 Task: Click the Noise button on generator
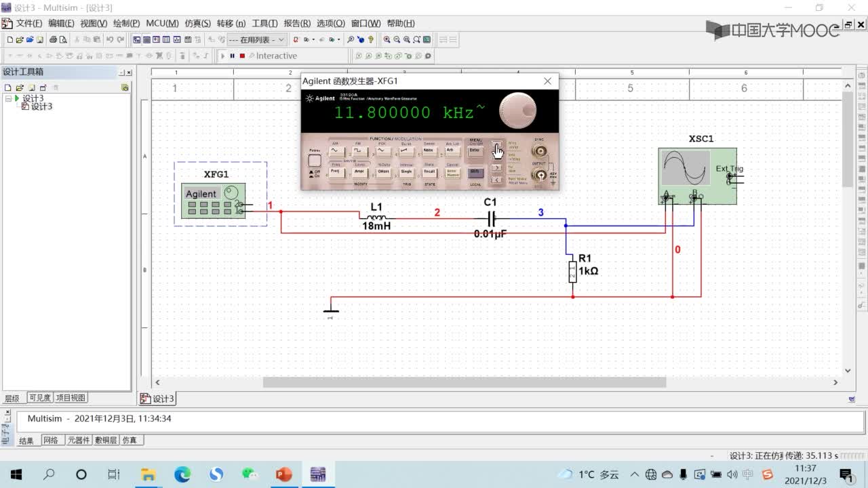(429, 152)
